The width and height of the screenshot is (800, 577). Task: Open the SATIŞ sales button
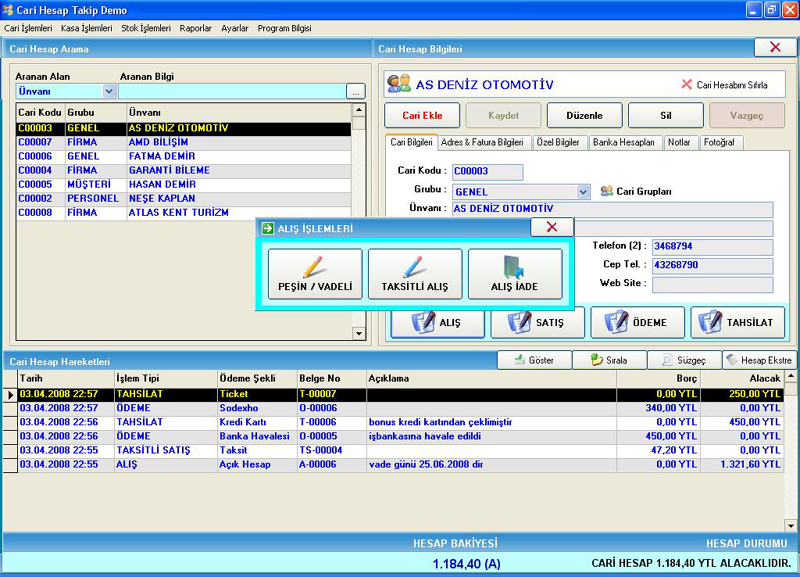click(537, 322)
